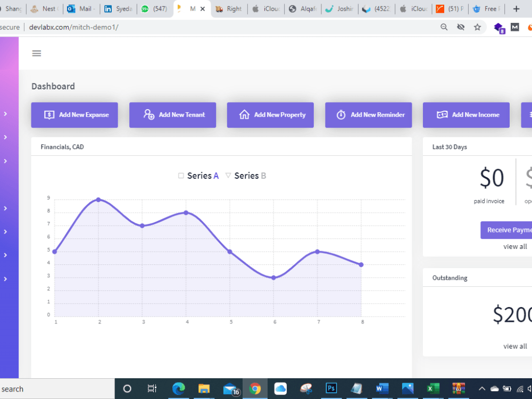This screenshot has height=399, width=532.
Task: Open the hamburger menu icon
Action: click(x=37, y=53)
